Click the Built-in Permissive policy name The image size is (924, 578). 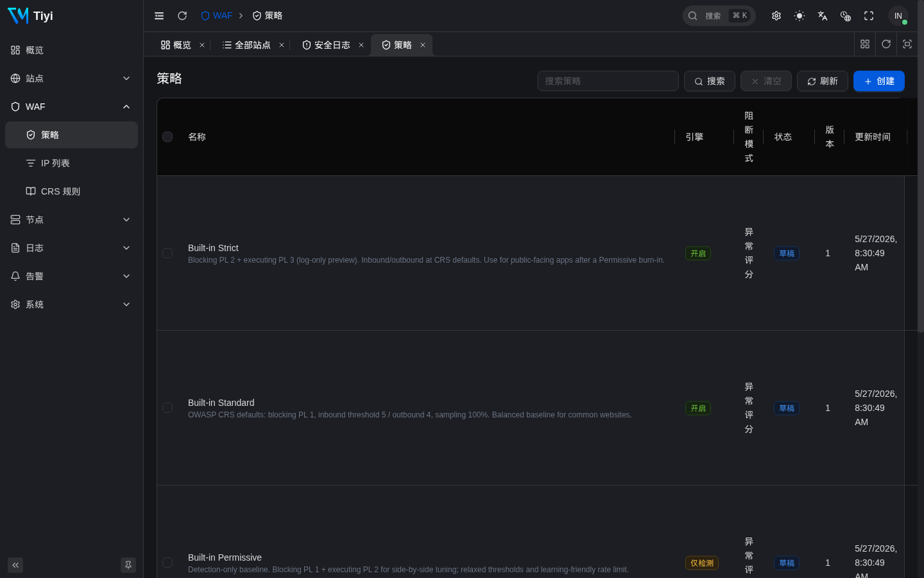pyautogui.click(x=225, y=557)
